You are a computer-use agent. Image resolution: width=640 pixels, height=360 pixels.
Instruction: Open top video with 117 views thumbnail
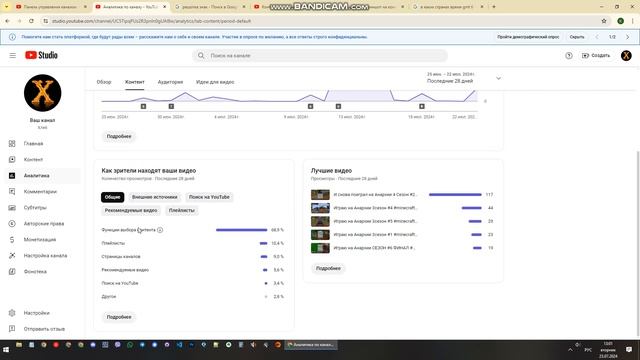click(320, 195)
